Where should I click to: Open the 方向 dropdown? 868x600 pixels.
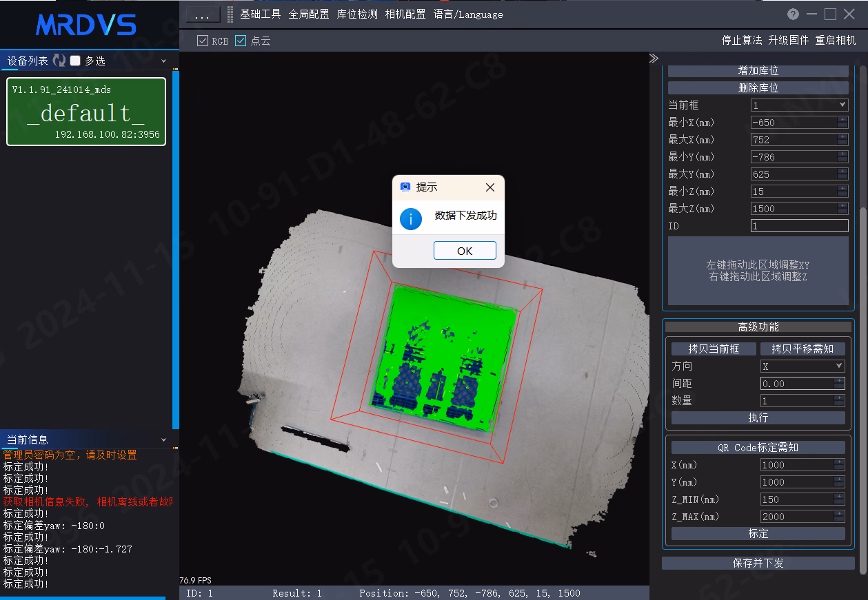coord(803,366)
